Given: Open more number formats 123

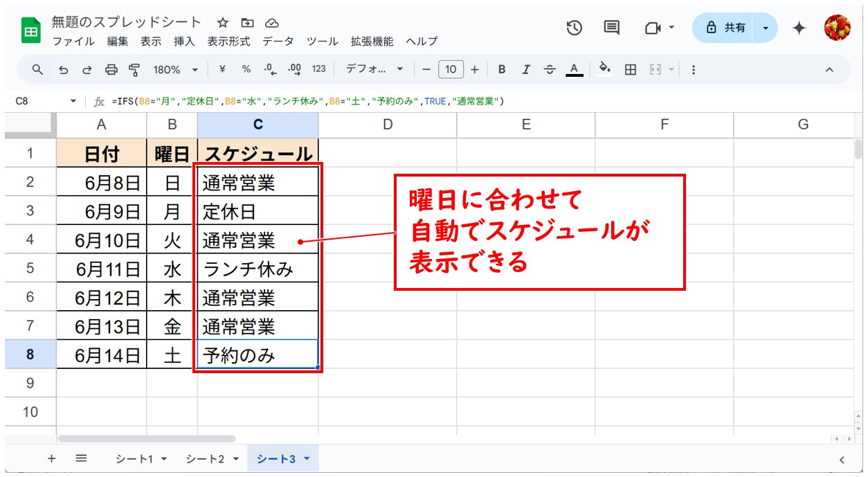Looking at the screenshot, I should coord(318,69).
